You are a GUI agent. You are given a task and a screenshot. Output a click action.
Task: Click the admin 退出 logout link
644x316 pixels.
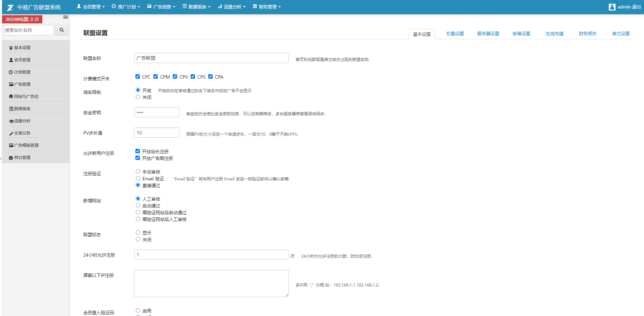pyautogui.click(x=629, y=7)
